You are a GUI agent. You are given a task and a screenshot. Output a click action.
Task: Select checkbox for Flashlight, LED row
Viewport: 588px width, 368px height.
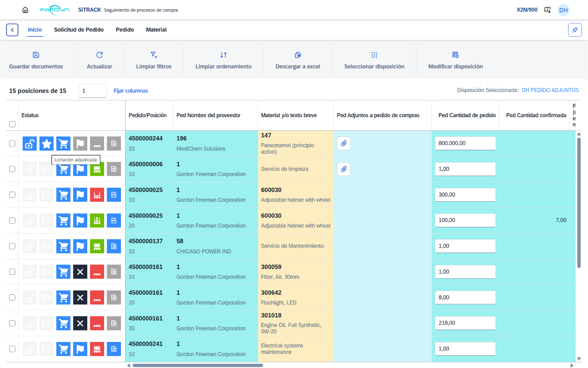click(12, 297)
